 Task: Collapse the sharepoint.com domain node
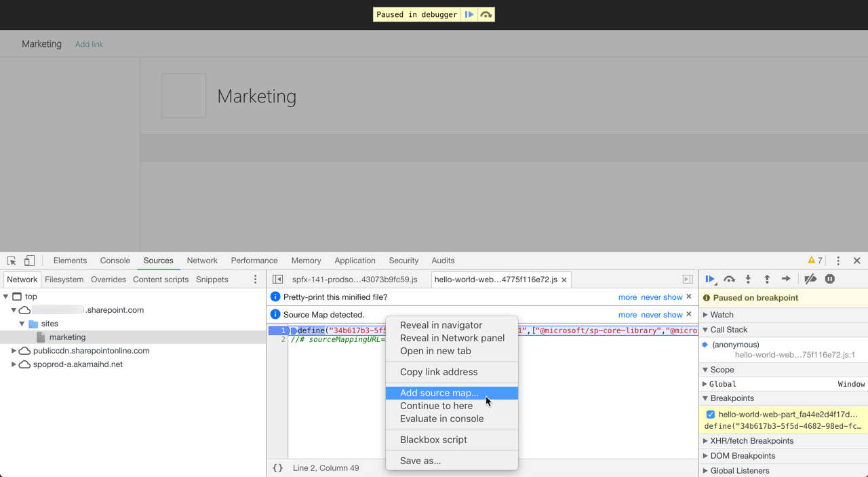[14, 310]
